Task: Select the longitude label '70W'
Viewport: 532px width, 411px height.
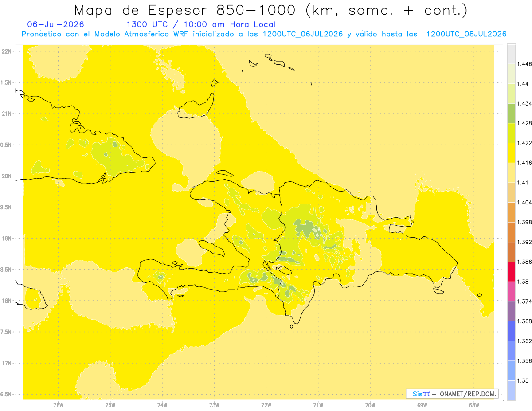Action: (x=370, y=405)
